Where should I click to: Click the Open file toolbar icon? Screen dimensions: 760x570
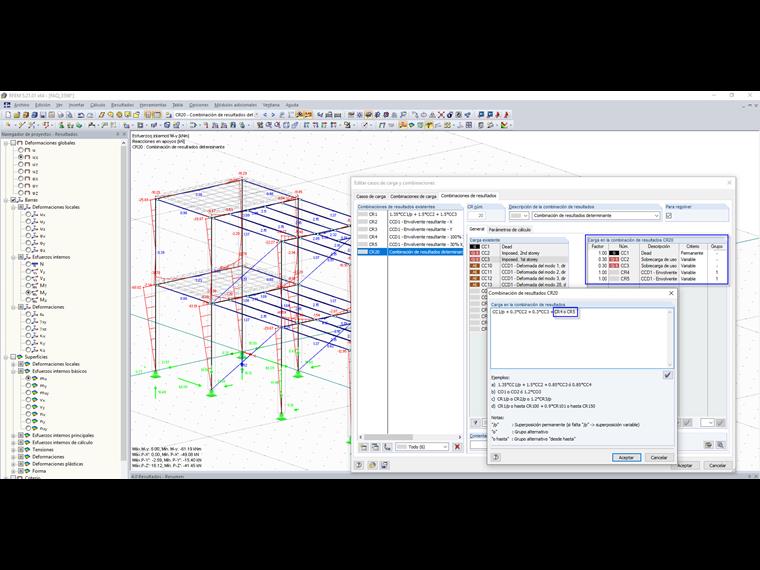[16, 115]
